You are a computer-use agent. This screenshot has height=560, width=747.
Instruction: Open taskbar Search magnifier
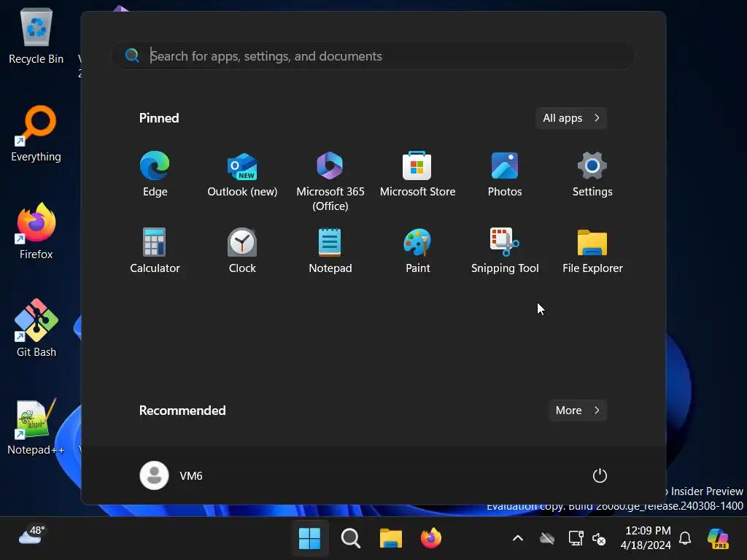pos(351,539)
